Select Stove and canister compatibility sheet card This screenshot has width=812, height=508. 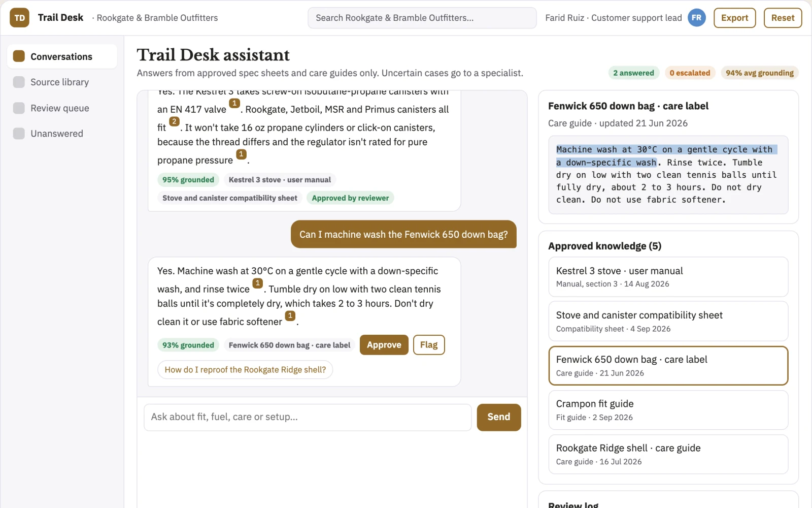[668, 321]
